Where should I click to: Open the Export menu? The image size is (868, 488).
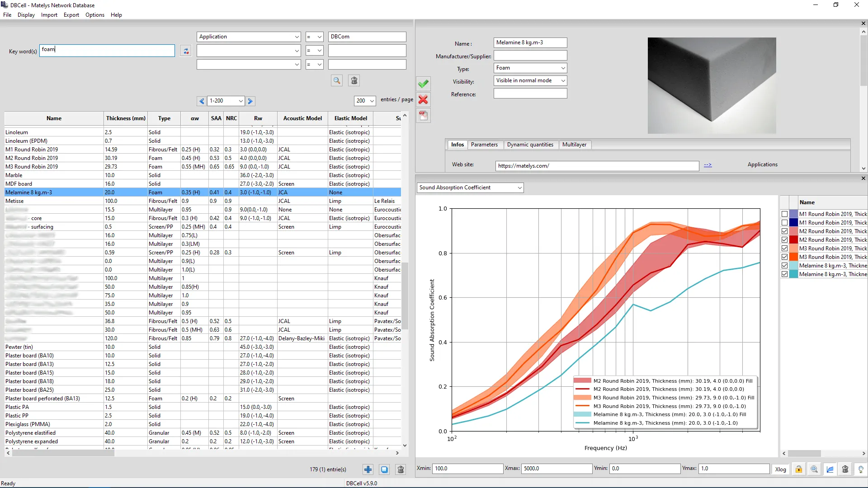[x=71, y=15]
